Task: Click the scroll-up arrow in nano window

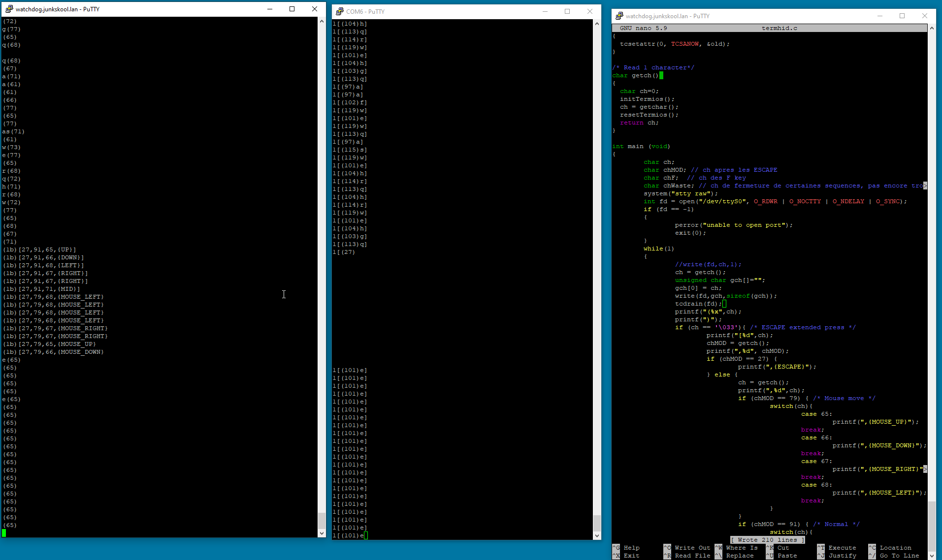Action: click(x=932, y=28)
